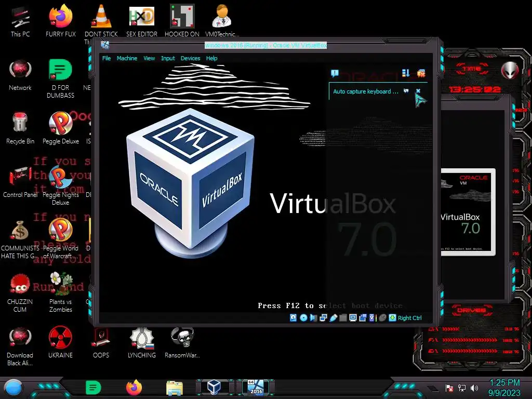532x399 pixels.
Task: Toggle the notification center speech-bubble icon
Action: (335, 73)
